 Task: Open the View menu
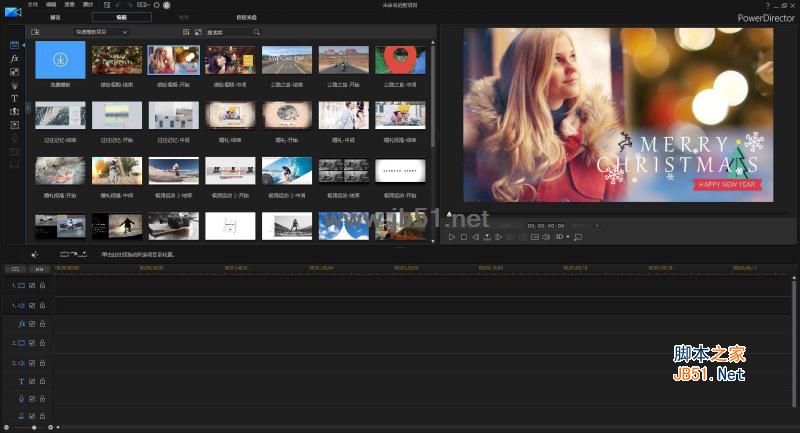click(x=69, y=5)
